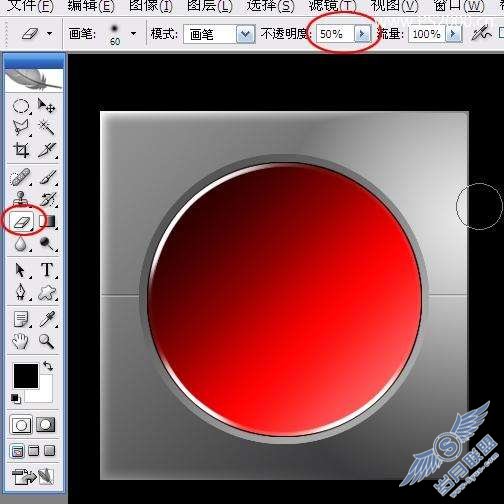This screenshot has height=504, width=504.
Task: Click the 流量 field showing 100%
Action: tap(427, 34)
